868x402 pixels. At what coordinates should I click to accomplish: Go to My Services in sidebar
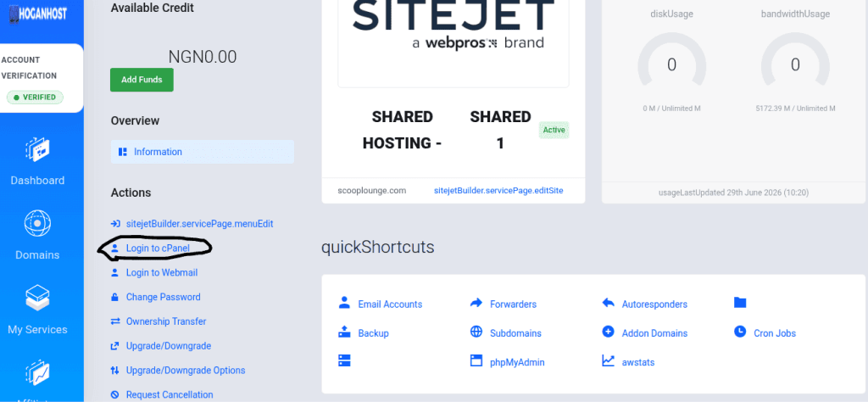point(37,329)
